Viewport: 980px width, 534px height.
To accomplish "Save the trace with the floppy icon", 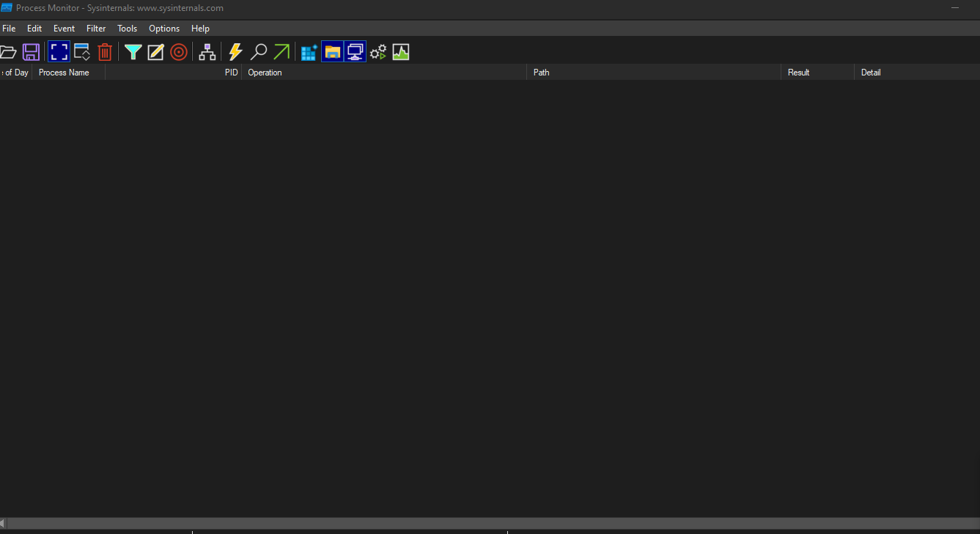I will pyautogui.click(x=31, y=52).
